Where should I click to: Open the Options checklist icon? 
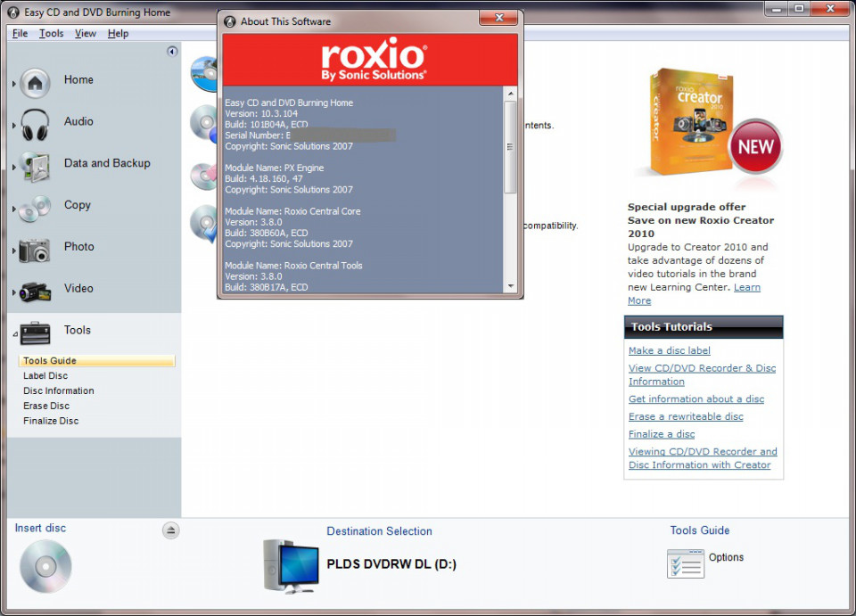[685, 563]
